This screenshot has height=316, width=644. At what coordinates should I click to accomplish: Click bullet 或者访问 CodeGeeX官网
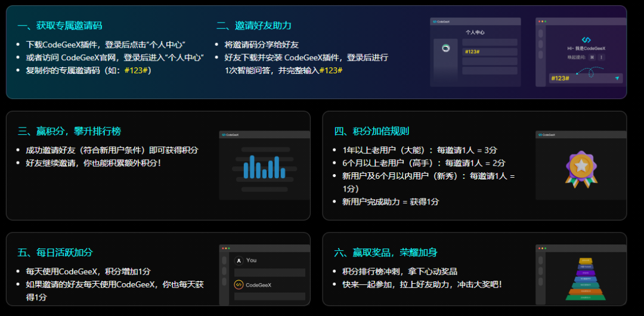tap(116, 57)
